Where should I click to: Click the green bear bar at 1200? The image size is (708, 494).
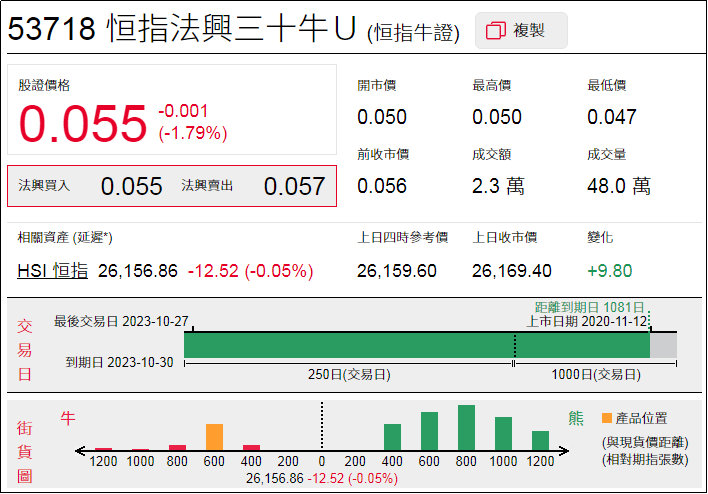click(540, 441)
